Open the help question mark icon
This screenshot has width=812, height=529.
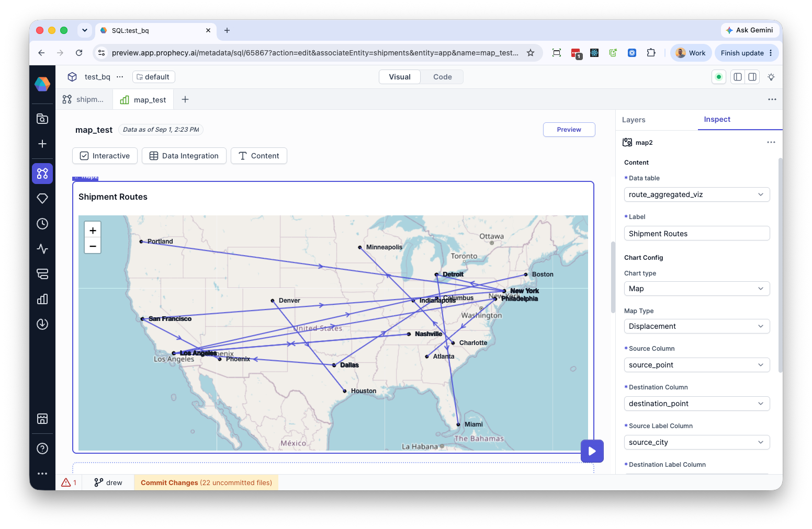click(x=42, y=448)
